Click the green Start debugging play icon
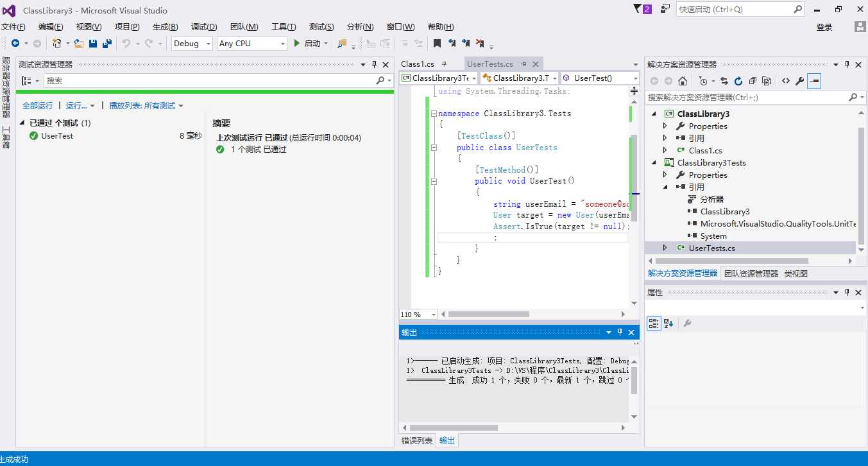Viewport: 868px width, 466px height. (x=297, y=43)
